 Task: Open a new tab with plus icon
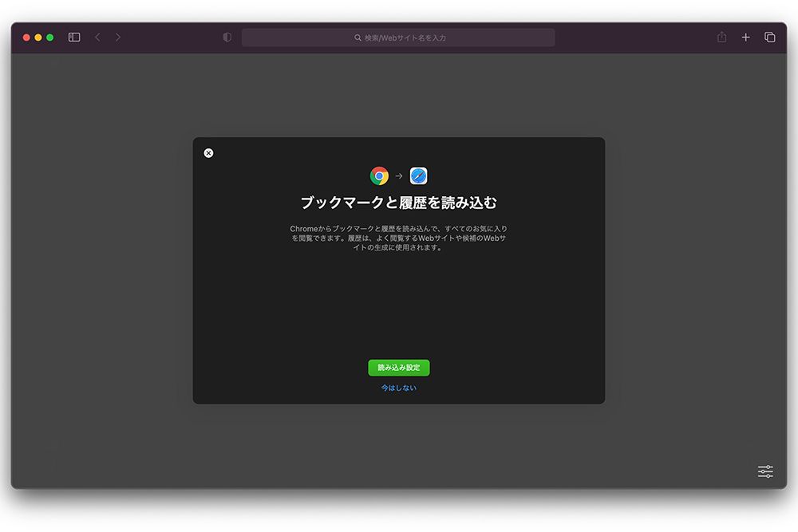745,37
